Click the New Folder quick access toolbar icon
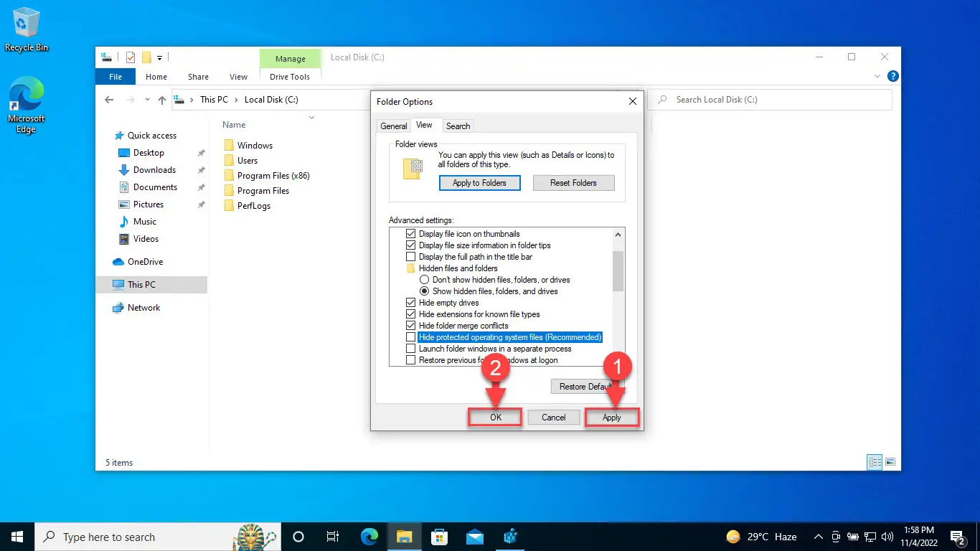This screenshot has height=551, width=980. (x=146, y=57)
